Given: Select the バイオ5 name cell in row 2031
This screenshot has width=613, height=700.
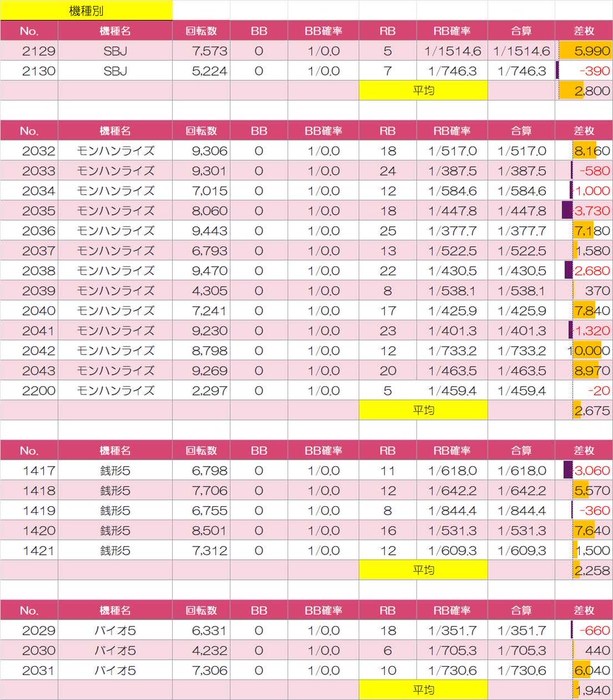Looking at the screenshot, I should 115,670.
